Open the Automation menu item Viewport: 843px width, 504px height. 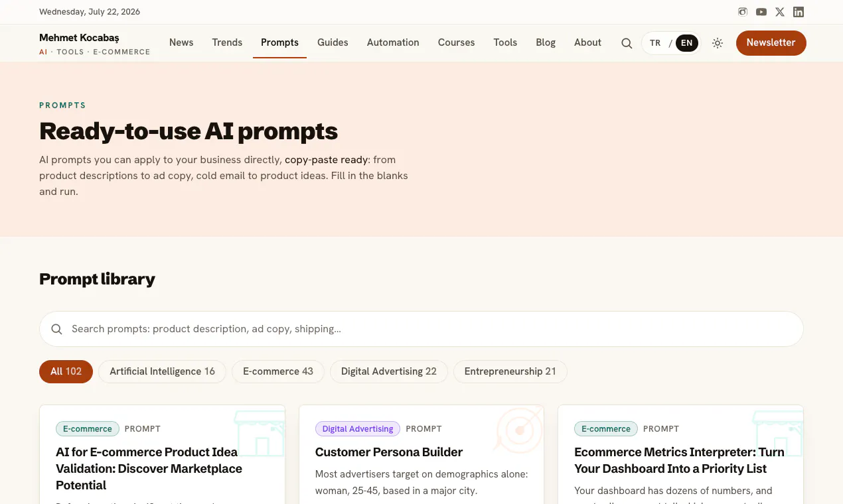393,42
